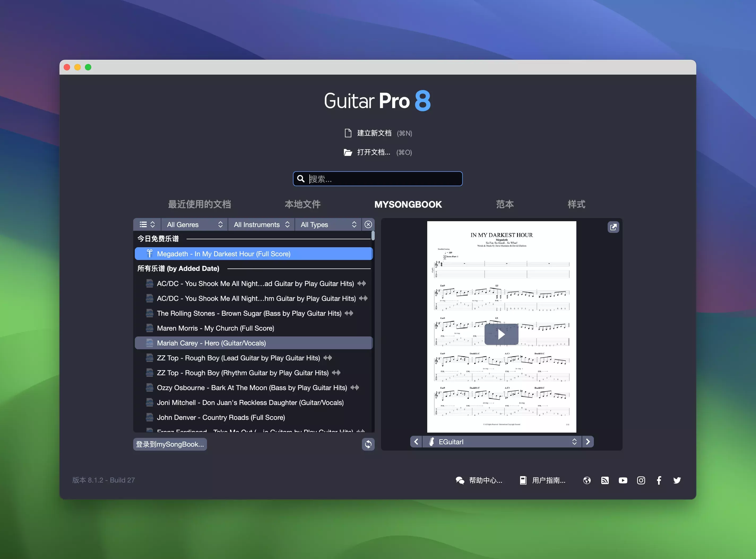This screenshot has width=756, height=559.
Task: Open the All Instruments filter dropdown
Action: click(261, 224)
